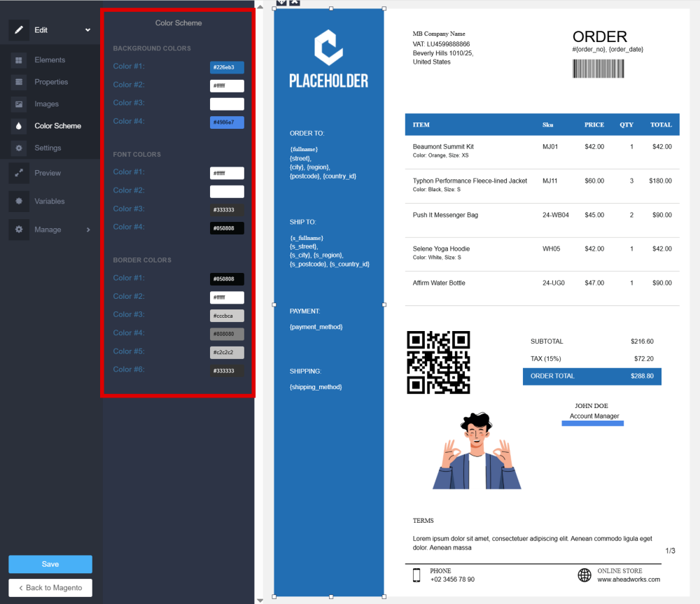
Task: Pick font Color #2 empty swatch
Action: 227,192
